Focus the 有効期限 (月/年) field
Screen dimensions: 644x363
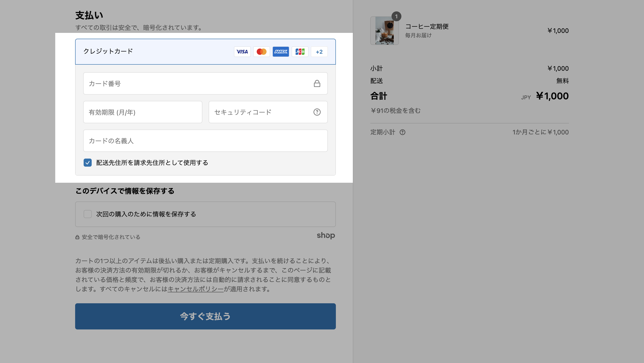(142, 112)
